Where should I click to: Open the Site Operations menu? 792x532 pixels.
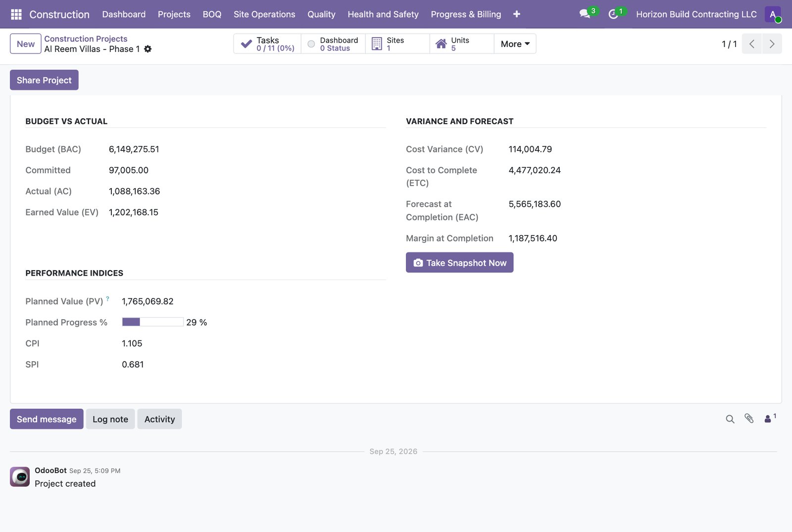point(264,14)
